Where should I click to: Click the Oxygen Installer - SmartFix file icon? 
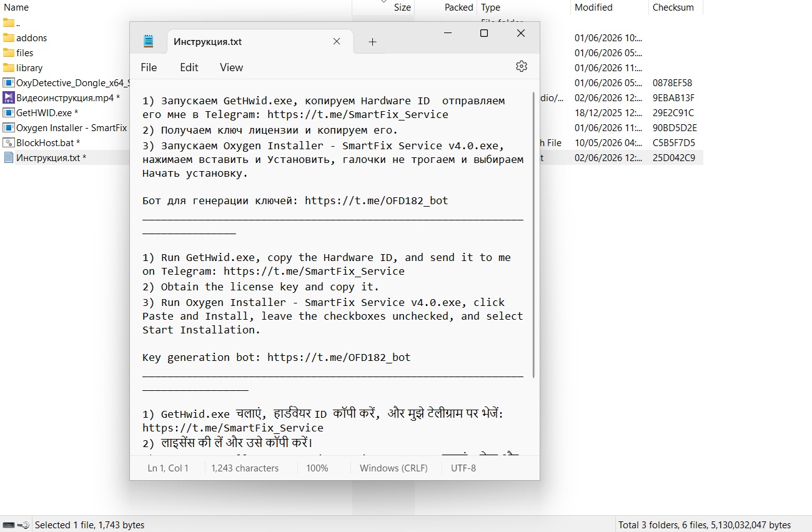pyautogui.click(x=8, y=128)
